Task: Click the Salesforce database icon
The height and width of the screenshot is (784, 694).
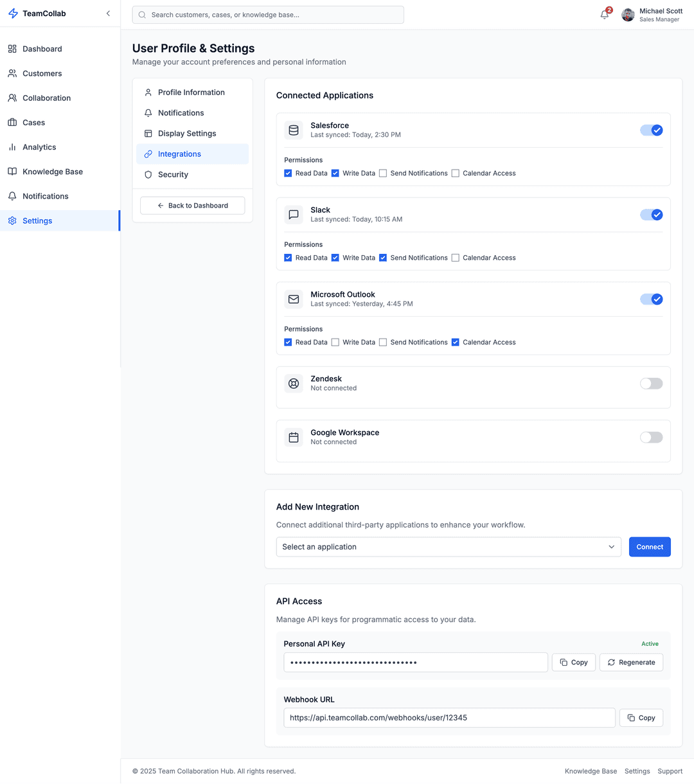Action: click(294, 130)
